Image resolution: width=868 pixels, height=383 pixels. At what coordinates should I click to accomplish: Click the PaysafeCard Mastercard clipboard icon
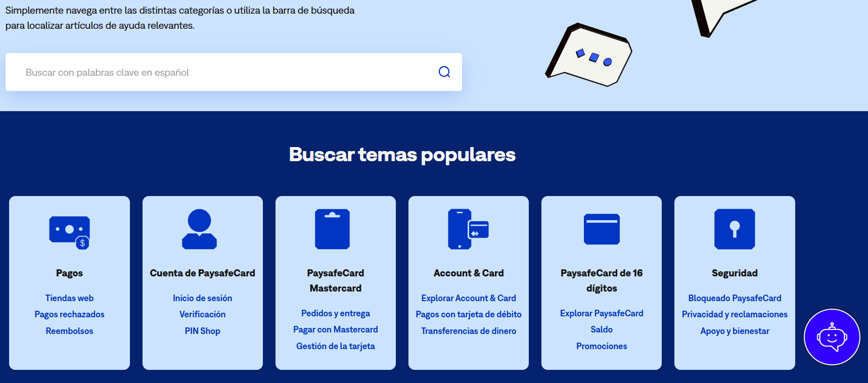(332, 229)
